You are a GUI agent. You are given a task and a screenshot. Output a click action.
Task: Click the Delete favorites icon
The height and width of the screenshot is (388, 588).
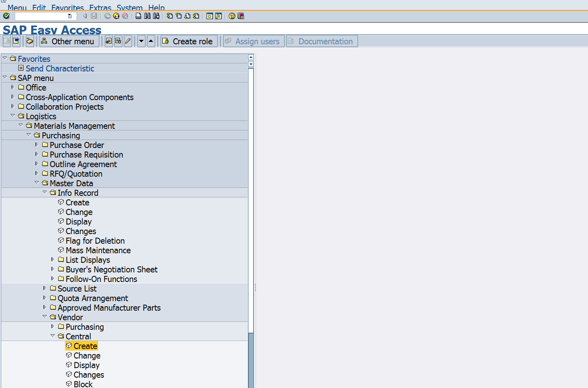pyautogui.click(x=118, y=41)
